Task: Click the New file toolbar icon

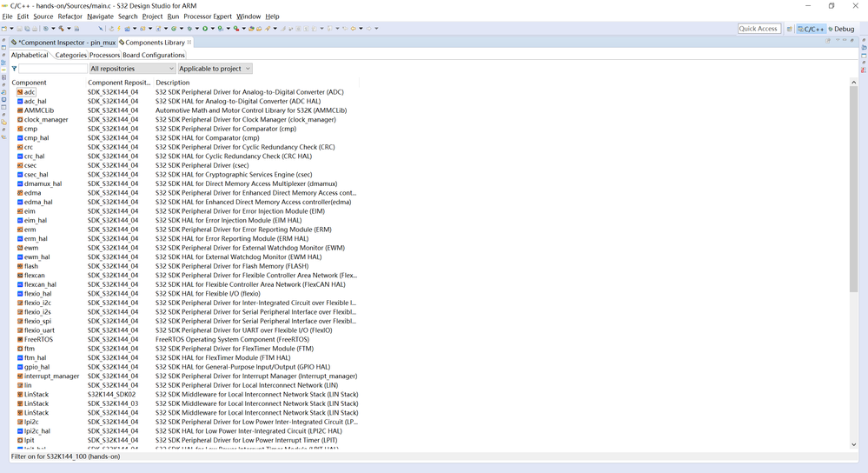Action: point(3,28)
